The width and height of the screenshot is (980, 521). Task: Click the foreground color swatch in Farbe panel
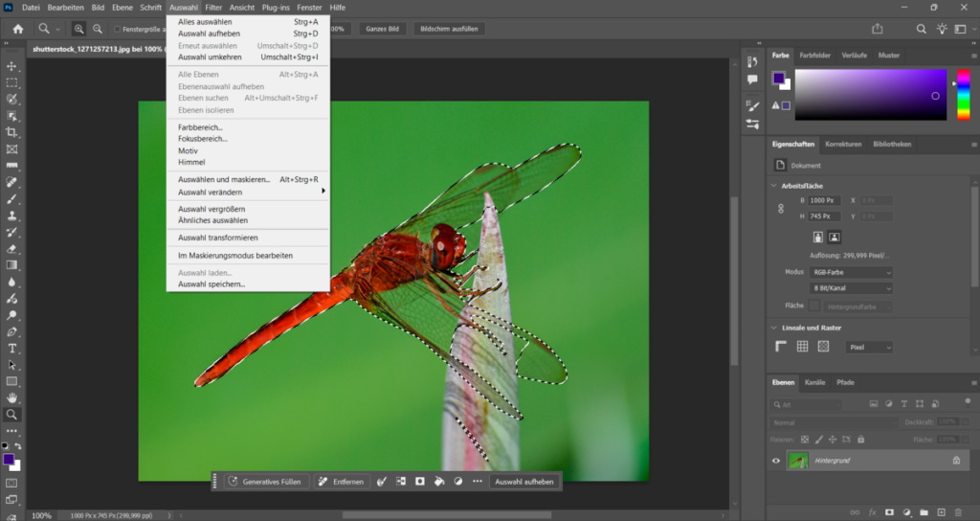(x=778, y=79)
